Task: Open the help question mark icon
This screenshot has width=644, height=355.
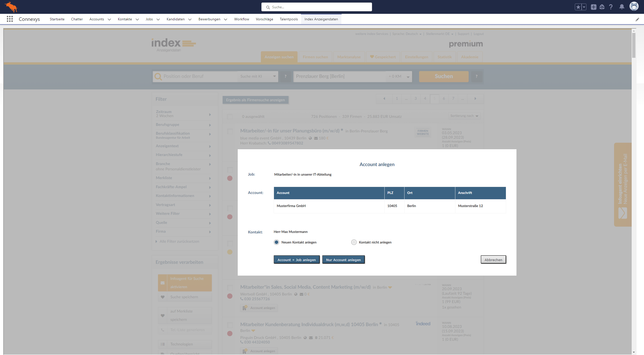Action: [x=611, y=7]
